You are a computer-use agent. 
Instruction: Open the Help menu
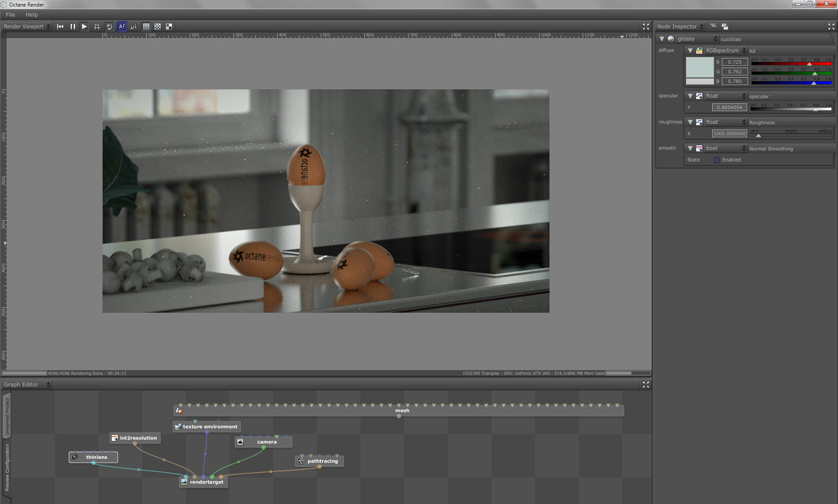tap(32, 15)
